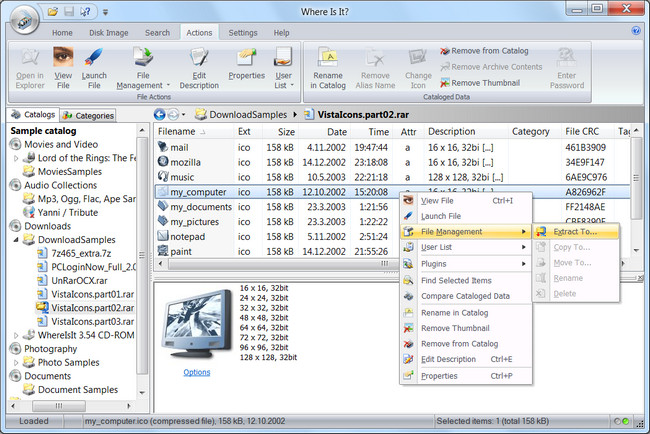The height and width of the screenshot is (434, 650).
Task: Open quick access toolbar customize arrow
Action: [105, 12]
